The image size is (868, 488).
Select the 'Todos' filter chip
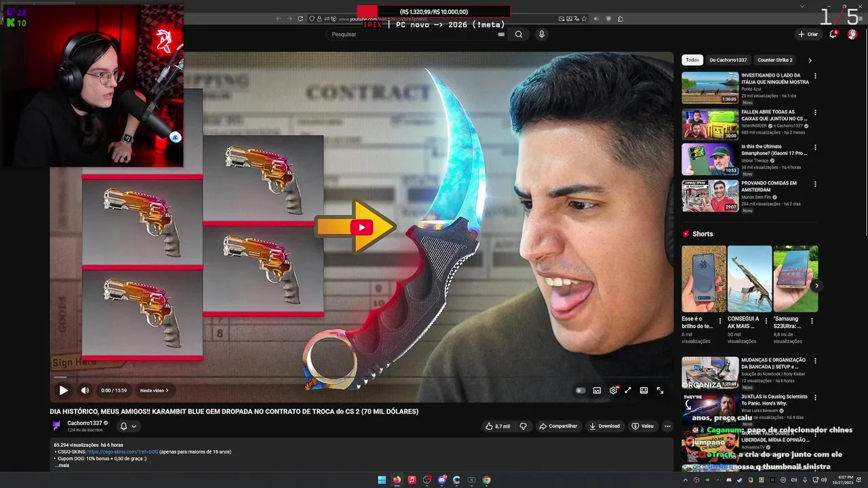pyautogui.click(x=692, y=60)
